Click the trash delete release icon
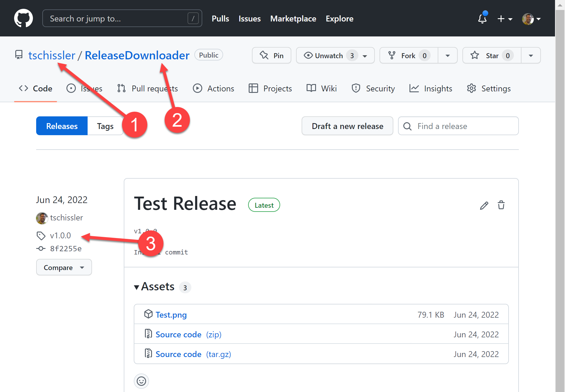Viewport: 565px width, 392px height. (x=501, y=205)
